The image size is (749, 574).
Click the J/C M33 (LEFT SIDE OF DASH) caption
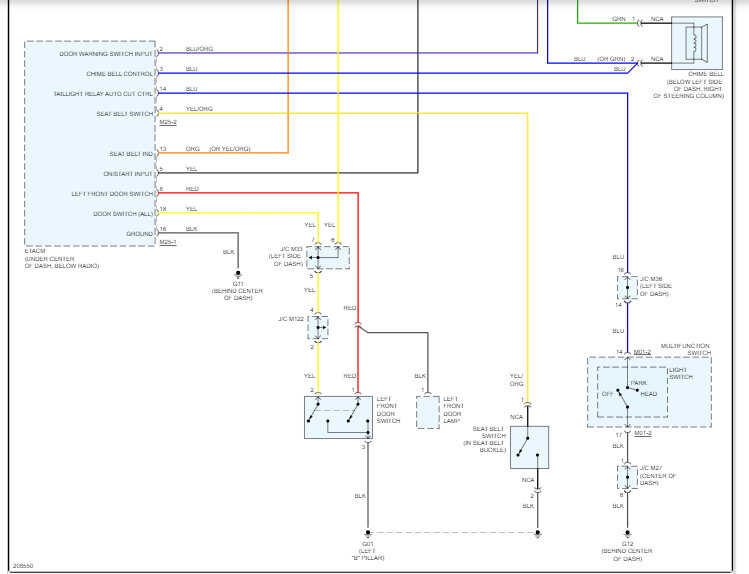click(286, 256)
